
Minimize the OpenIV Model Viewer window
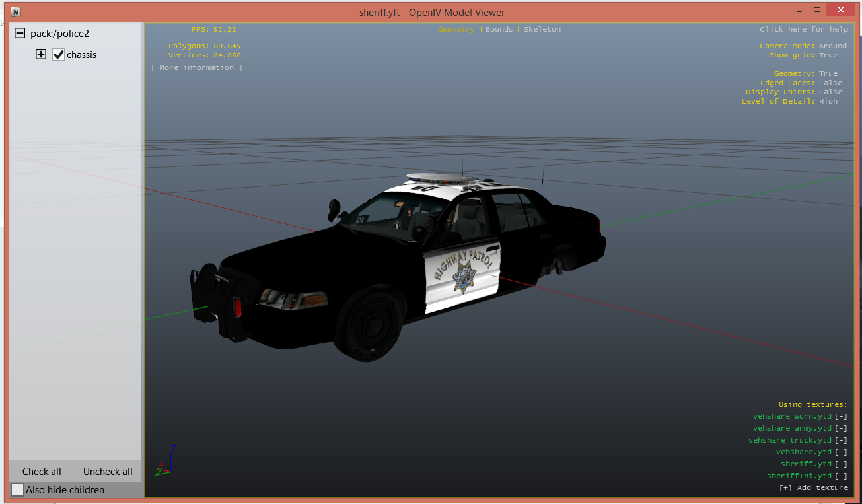[798, 10]
